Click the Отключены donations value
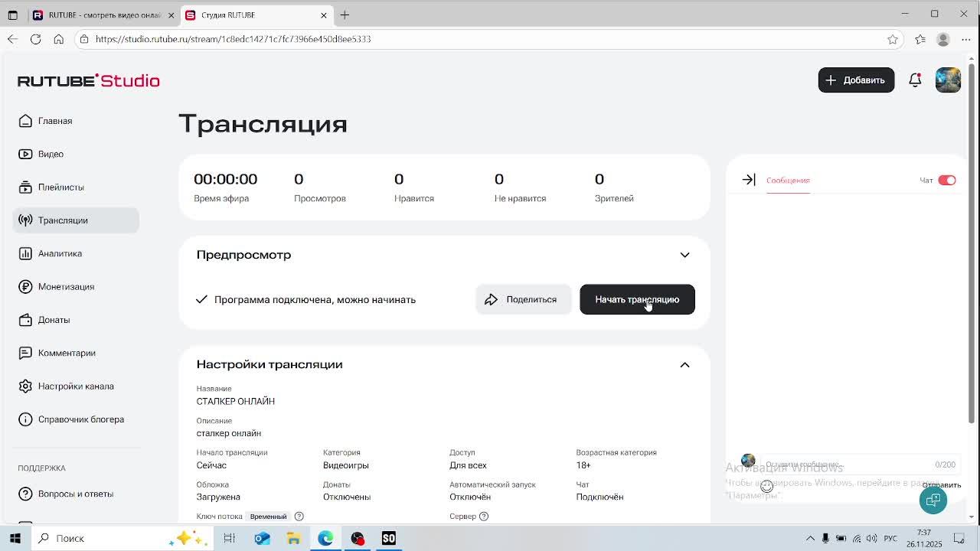This screenshot has width=980, height=551. pos(347,497)
